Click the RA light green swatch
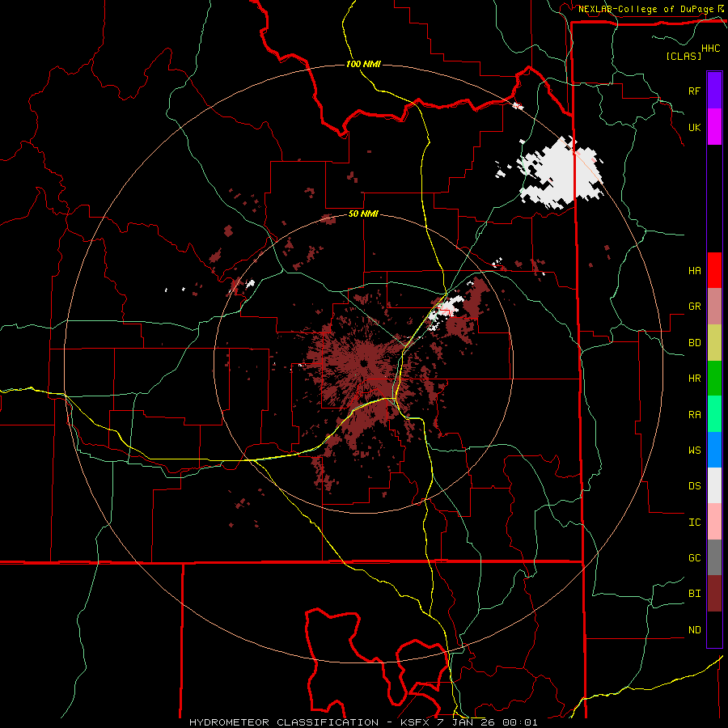The height and width of the screenshot is (728, 728). (x=714, y=413)
